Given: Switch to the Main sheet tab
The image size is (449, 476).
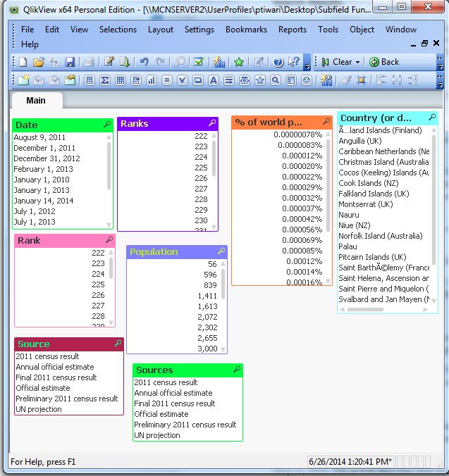Looking at the screenshot, I should (36, 101).
